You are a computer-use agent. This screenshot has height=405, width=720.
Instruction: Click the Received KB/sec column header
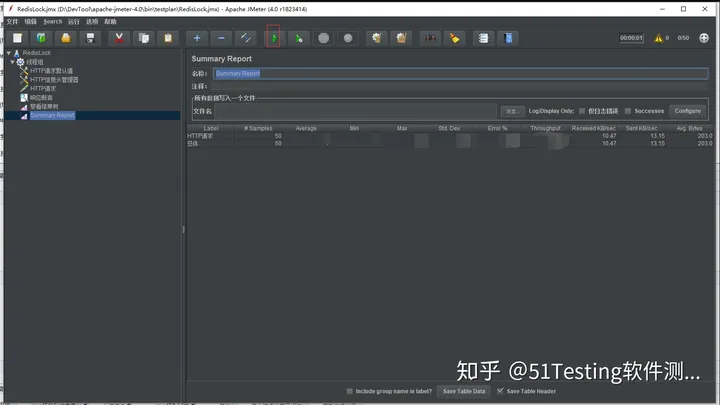point(593,129)
